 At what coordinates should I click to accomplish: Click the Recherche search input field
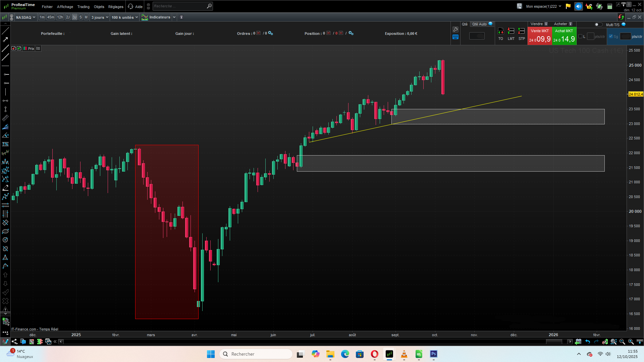tap(179, 6)
